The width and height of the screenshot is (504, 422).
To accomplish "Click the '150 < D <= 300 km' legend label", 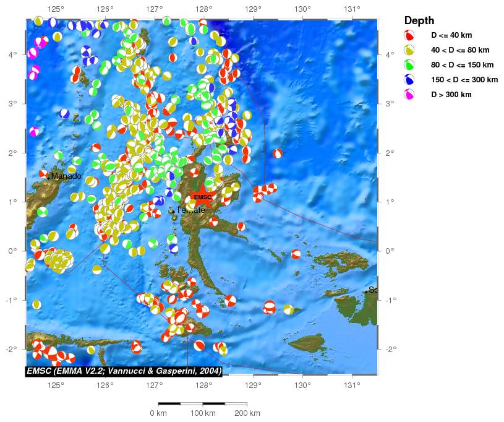I will pos(464,80).
